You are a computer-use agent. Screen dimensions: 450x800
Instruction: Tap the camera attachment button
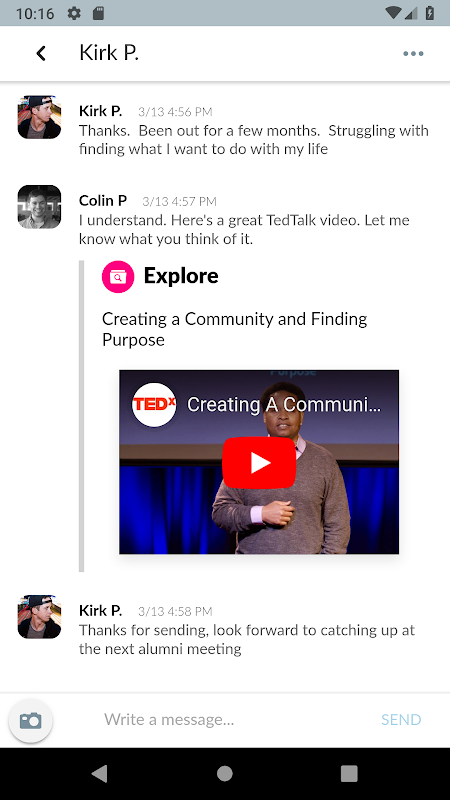pos(31,720)
